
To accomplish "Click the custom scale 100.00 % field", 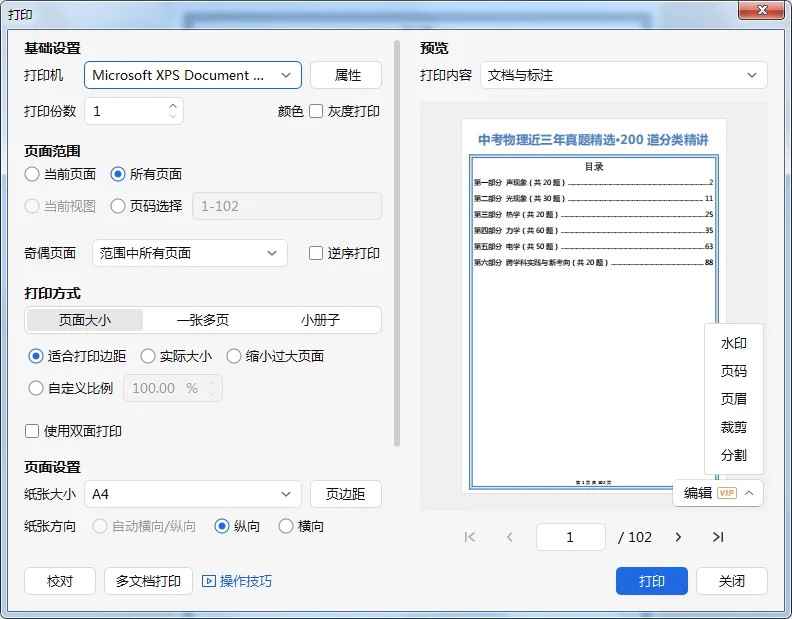I will coord(173,388).
